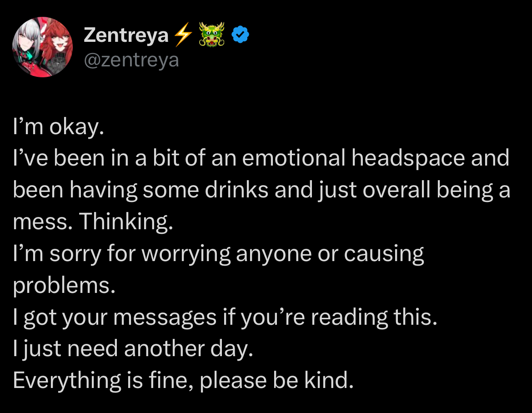Click the word "headspace" in tweet

408,158
